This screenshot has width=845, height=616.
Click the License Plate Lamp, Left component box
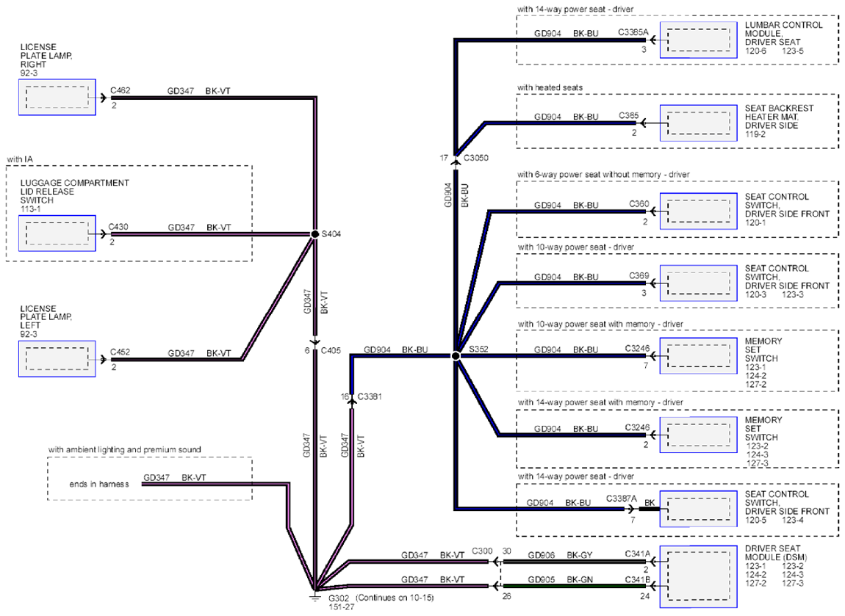tap(57, 358)
